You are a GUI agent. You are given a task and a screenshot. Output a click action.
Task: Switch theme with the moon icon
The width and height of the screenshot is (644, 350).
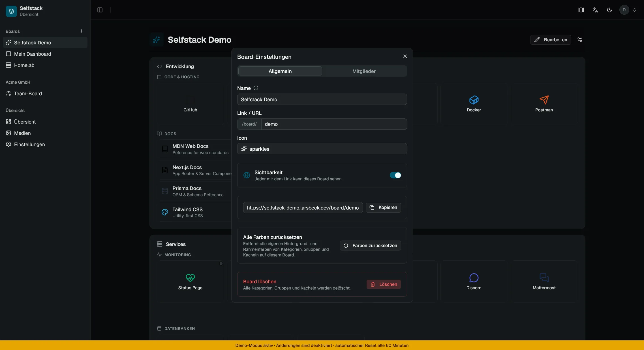click(x=609, y=10)
